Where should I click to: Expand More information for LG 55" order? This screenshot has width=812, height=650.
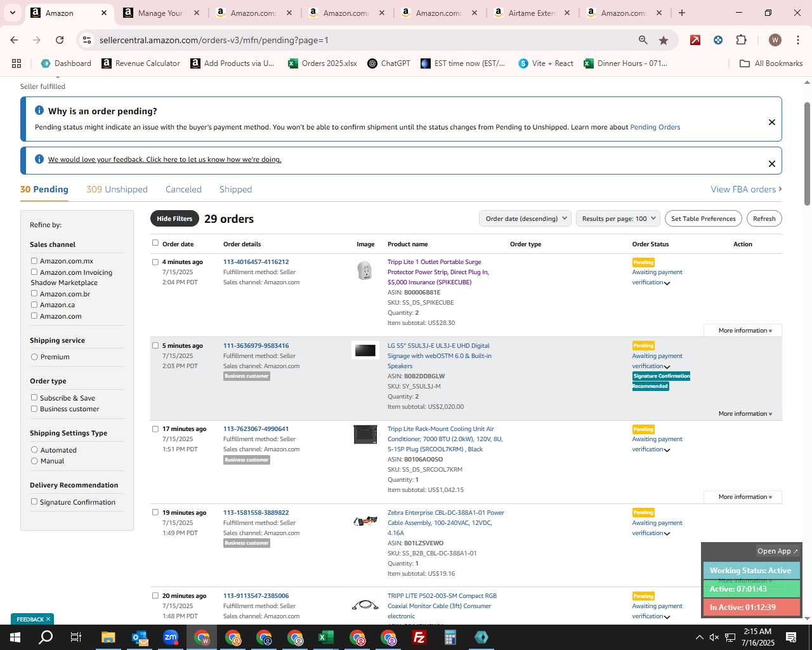(x=745, y=414)
